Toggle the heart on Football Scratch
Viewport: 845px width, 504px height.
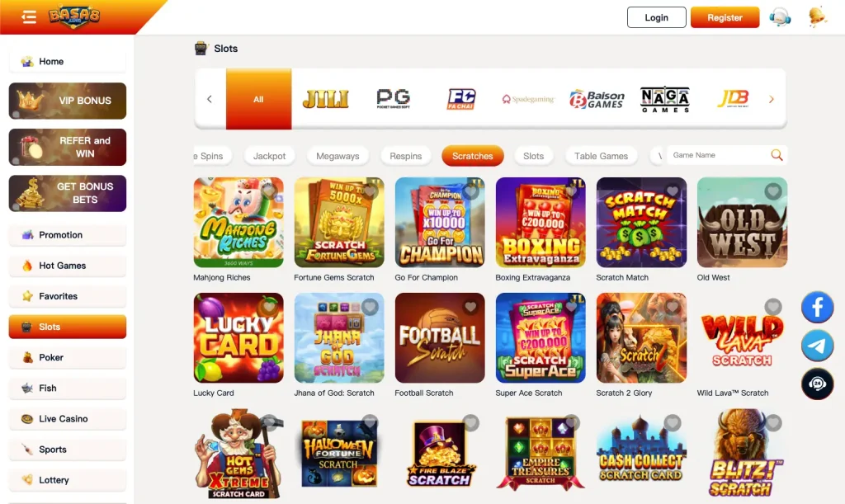pos(470,306)
